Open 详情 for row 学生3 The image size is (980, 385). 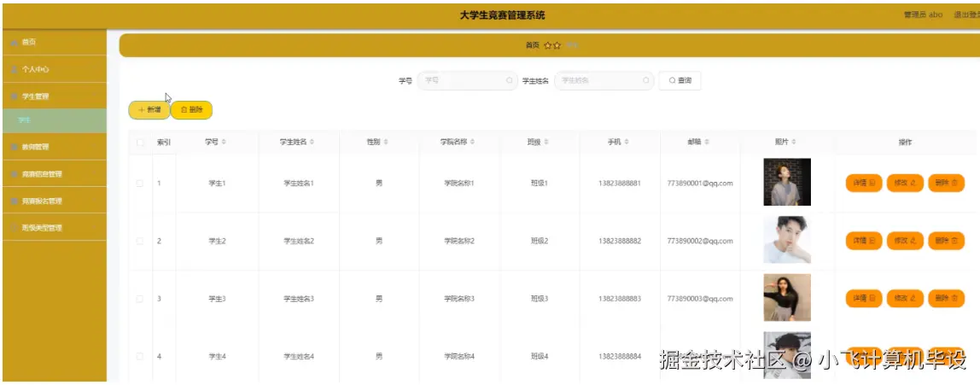[x=864, y=299]
